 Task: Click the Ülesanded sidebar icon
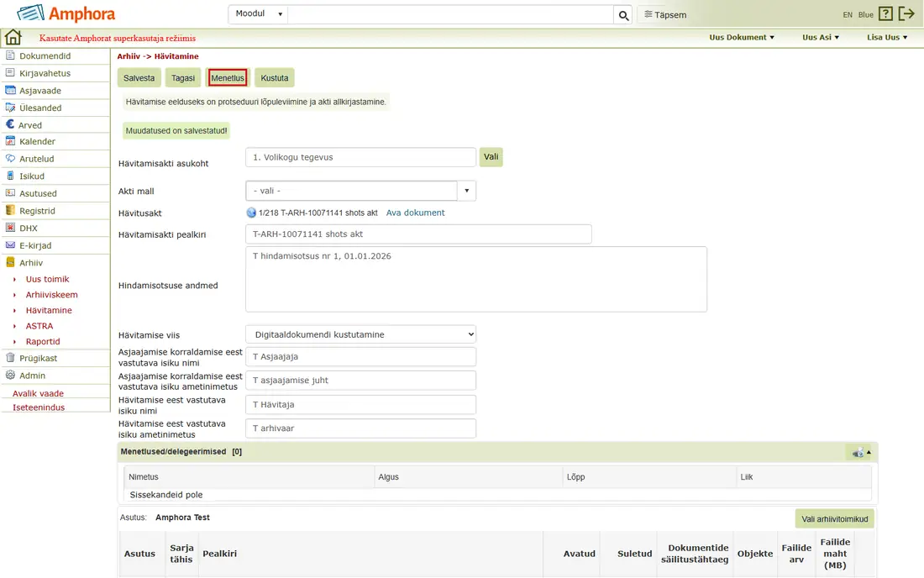(10, 108)
